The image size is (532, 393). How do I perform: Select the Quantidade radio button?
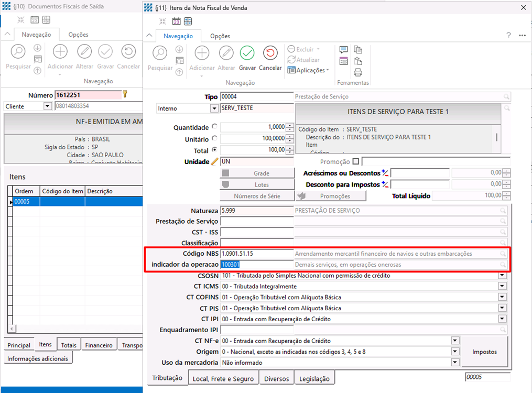pos(214,127)
